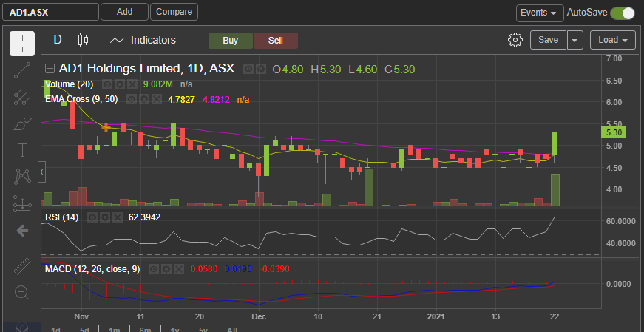Open the D interval selector
The image size is (644, 332).
click(x=58, y=40)
